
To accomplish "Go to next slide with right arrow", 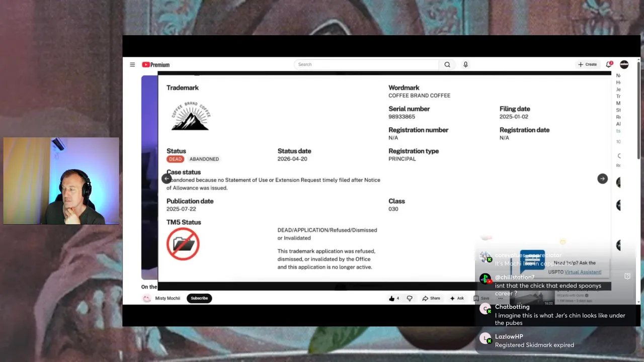I will click(602, 178).
